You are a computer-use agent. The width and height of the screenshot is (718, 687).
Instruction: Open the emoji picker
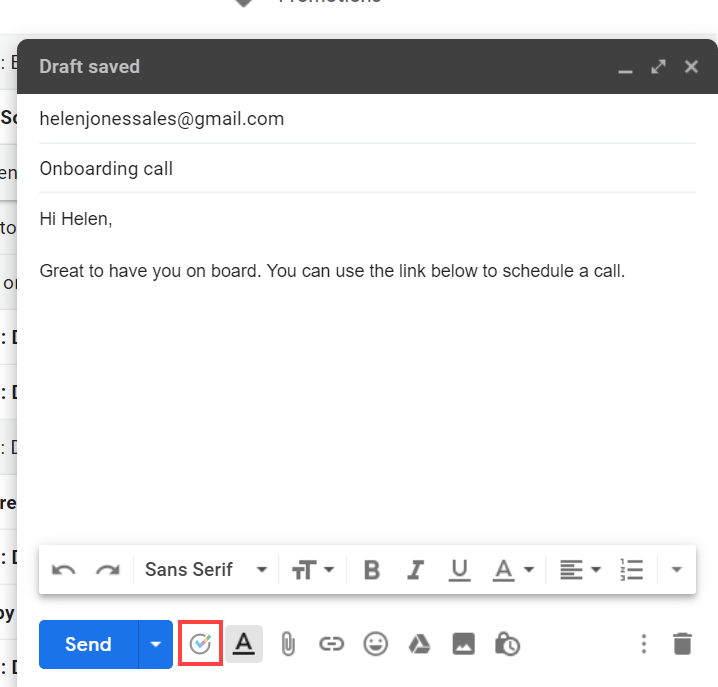(375, 644)
